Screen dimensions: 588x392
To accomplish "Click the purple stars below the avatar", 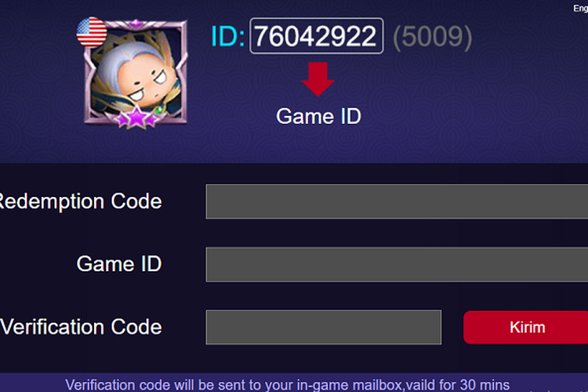I will 136,118.
